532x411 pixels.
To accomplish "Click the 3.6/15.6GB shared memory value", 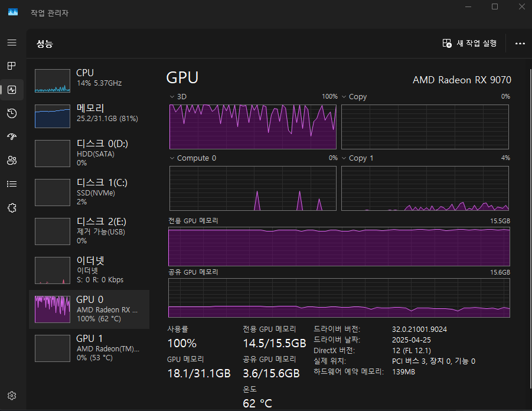I will tap(271, 373).
